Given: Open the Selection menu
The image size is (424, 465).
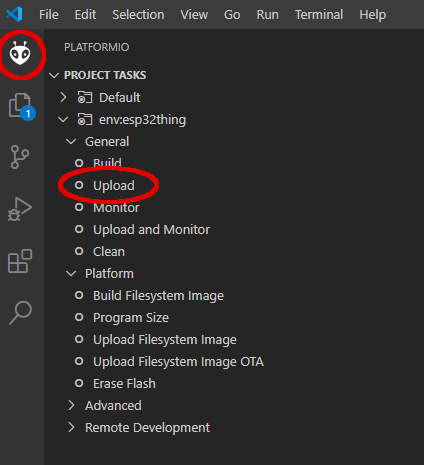Looking at the screenshot, I should [x=138, y=15].
